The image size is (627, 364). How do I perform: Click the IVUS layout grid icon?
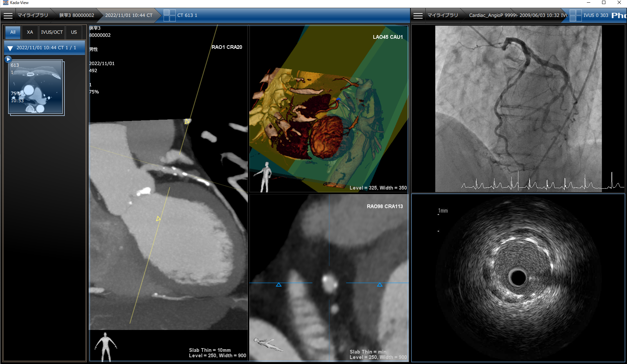point(575,16)
